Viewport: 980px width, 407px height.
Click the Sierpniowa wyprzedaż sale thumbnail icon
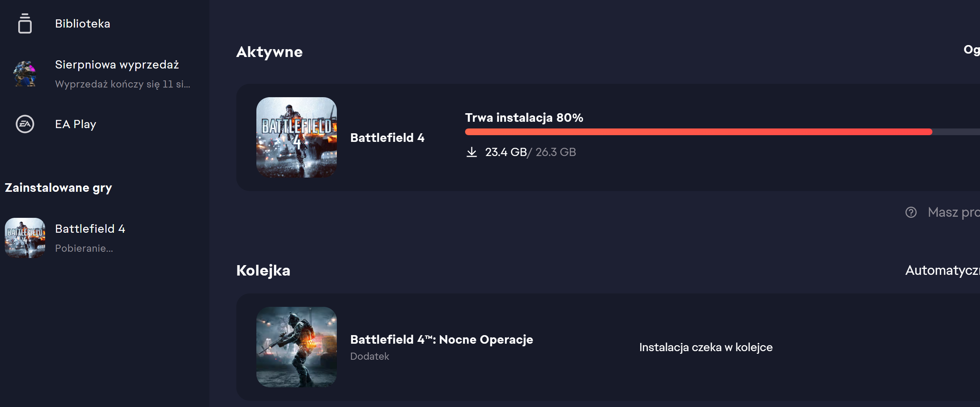pyautogui.click(x=25, y=74)
